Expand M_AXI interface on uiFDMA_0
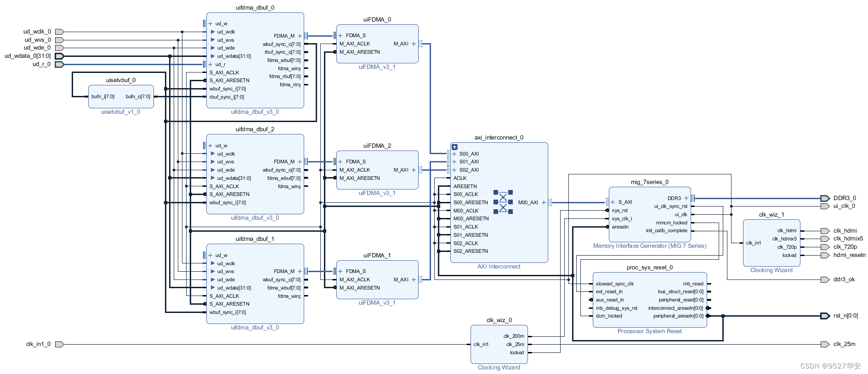 click(414, 44)
